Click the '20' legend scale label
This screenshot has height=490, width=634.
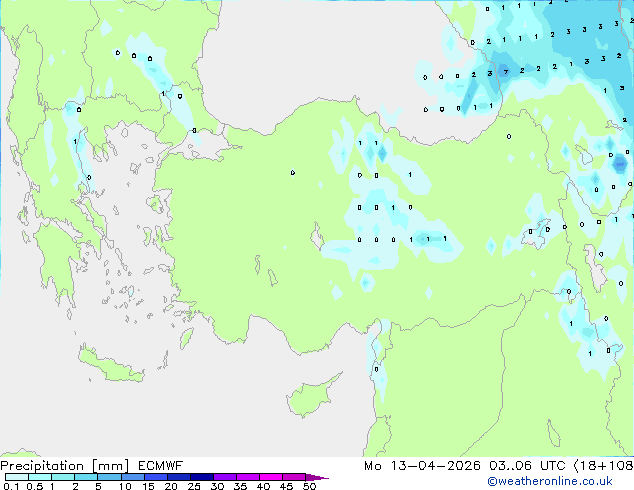pos(171,486)
